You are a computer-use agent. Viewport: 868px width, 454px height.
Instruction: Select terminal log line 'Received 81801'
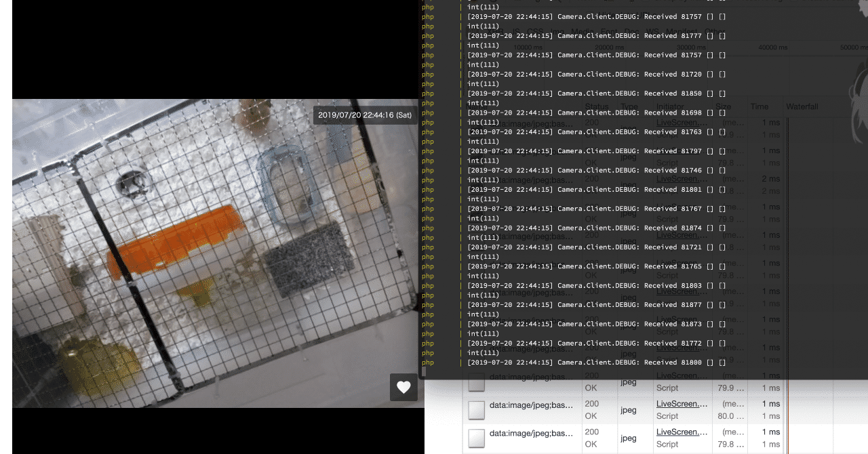click(x=597, y=190)
